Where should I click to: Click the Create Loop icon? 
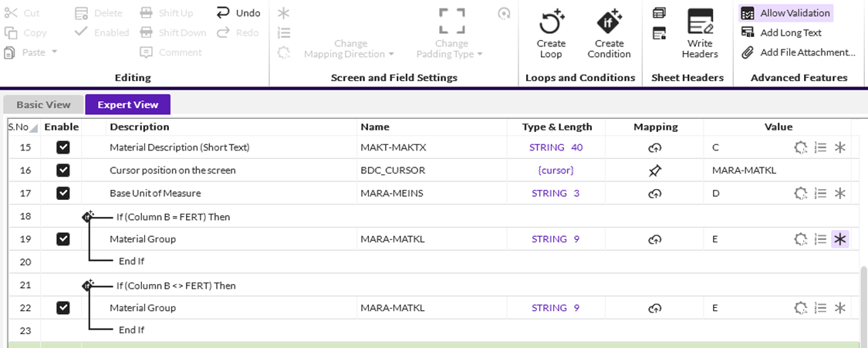(551, 22)
